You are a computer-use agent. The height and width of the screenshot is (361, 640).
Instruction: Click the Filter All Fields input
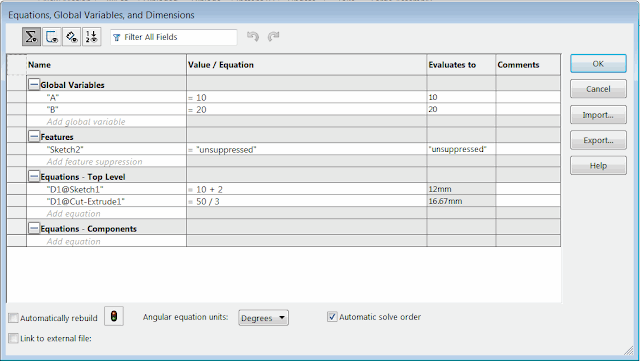coord(173,37)
